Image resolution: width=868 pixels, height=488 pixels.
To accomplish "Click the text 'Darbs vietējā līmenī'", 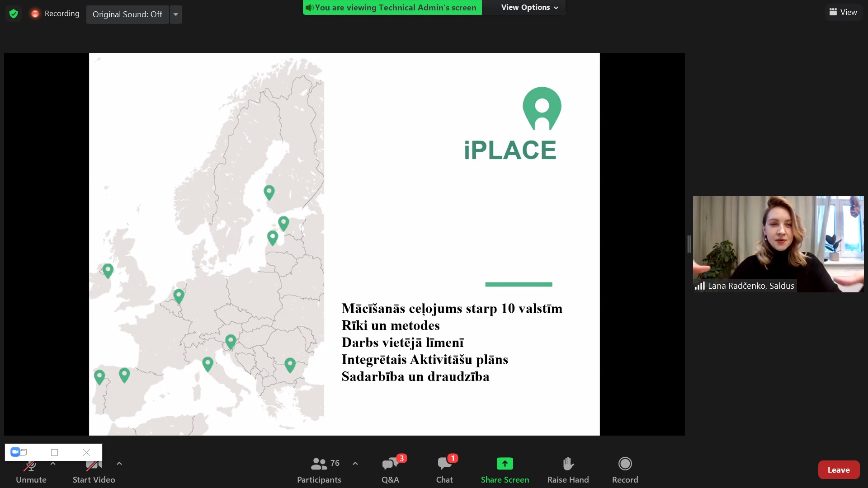I will point(403,343).
